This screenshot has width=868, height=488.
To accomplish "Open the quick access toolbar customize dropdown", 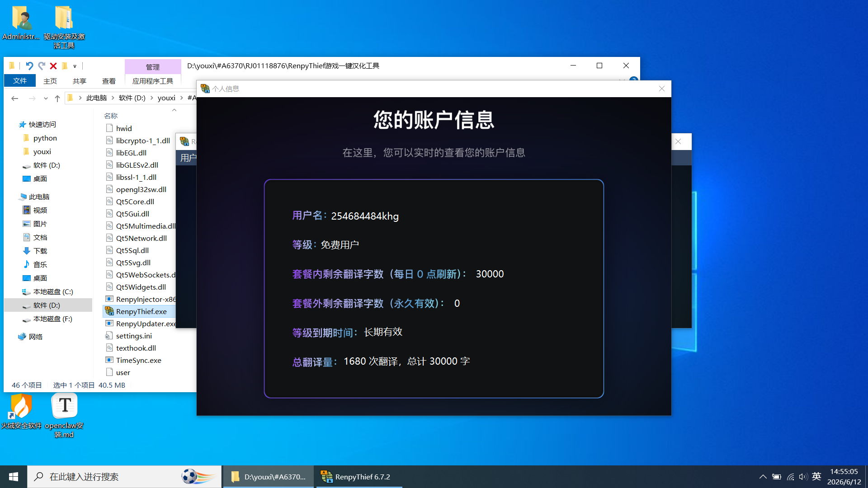I will (75, 66).
